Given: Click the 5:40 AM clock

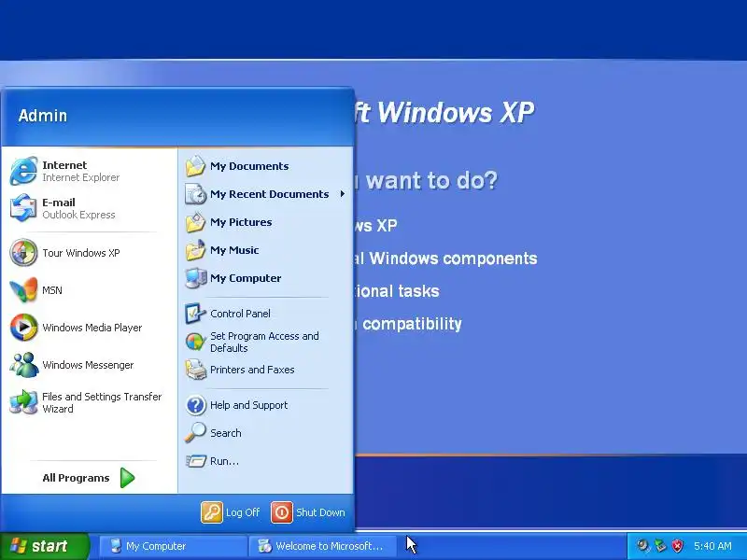Looking at the screenshot, I should tap(712, 546).
